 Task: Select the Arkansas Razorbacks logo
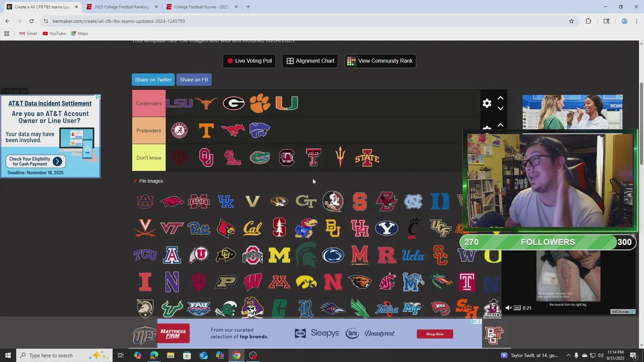(x=172, y=202)
